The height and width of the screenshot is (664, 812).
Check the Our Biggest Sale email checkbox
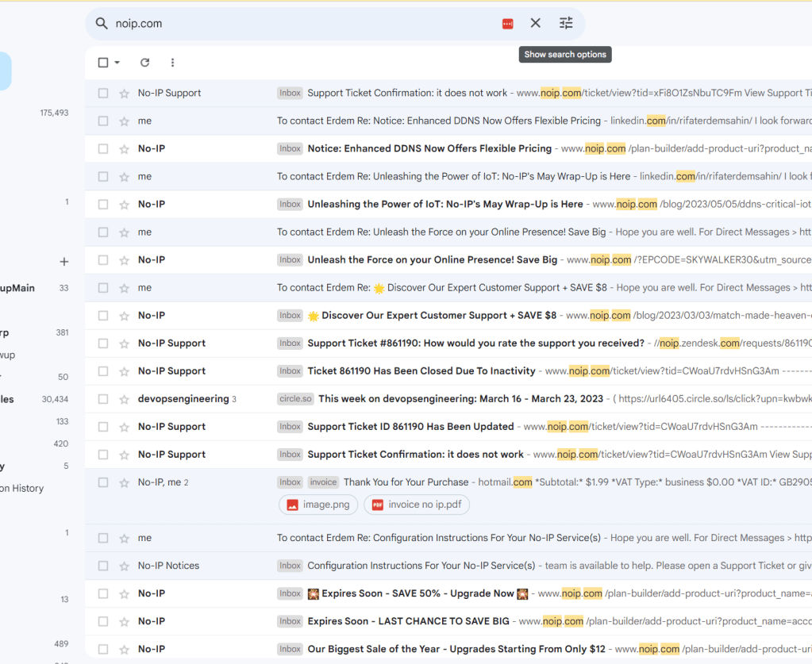(103, 649)
